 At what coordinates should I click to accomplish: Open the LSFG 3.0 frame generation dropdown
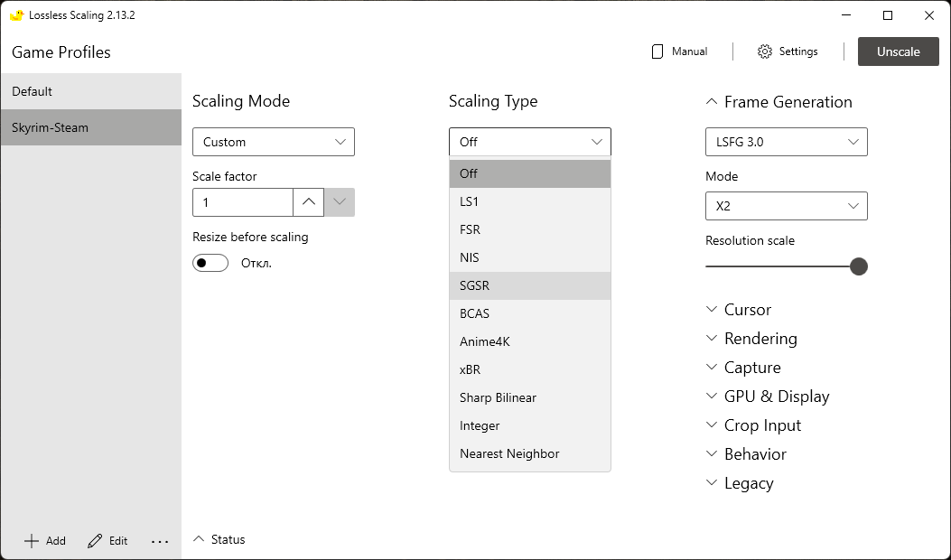786,142
